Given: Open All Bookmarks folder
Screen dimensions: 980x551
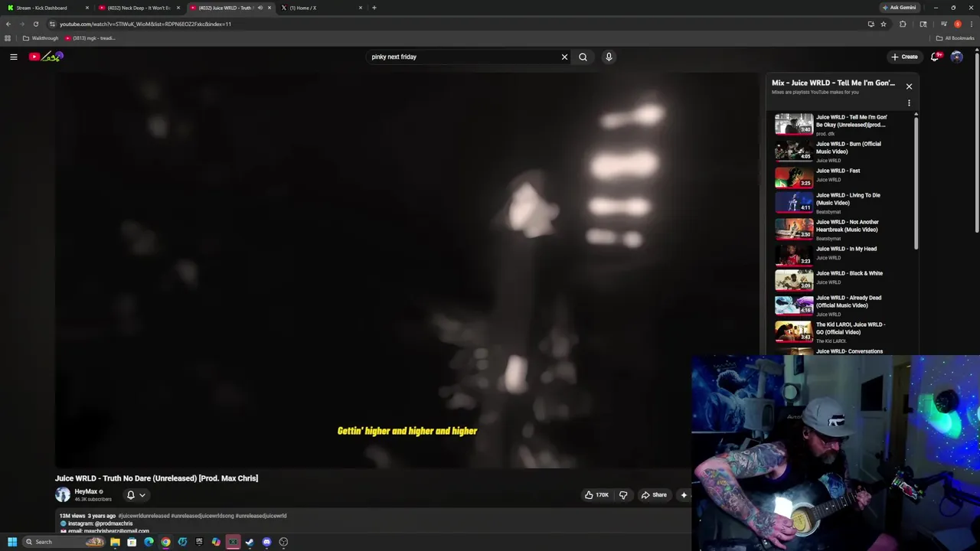Looking at the screenshot, I should pos(955,38).
